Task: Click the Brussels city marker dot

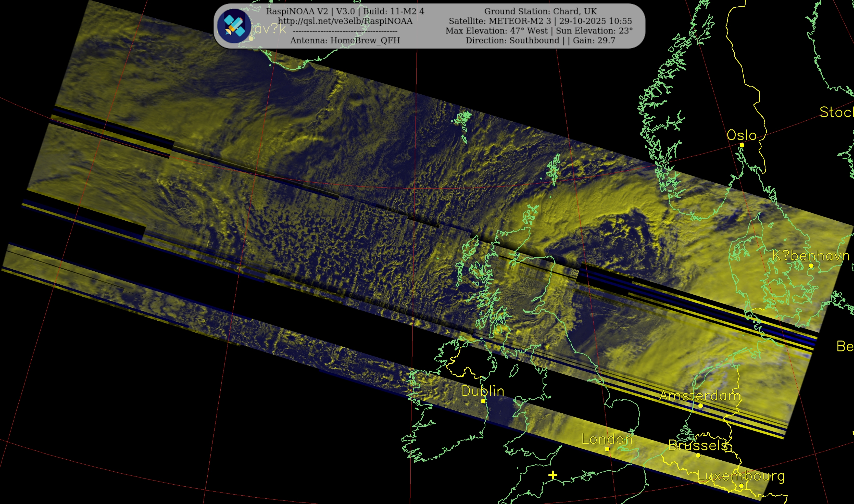Action: point(698,456)
